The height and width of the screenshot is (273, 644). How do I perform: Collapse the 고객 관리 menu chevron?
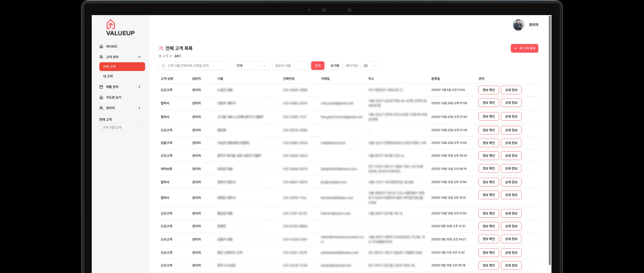(139, 57)
